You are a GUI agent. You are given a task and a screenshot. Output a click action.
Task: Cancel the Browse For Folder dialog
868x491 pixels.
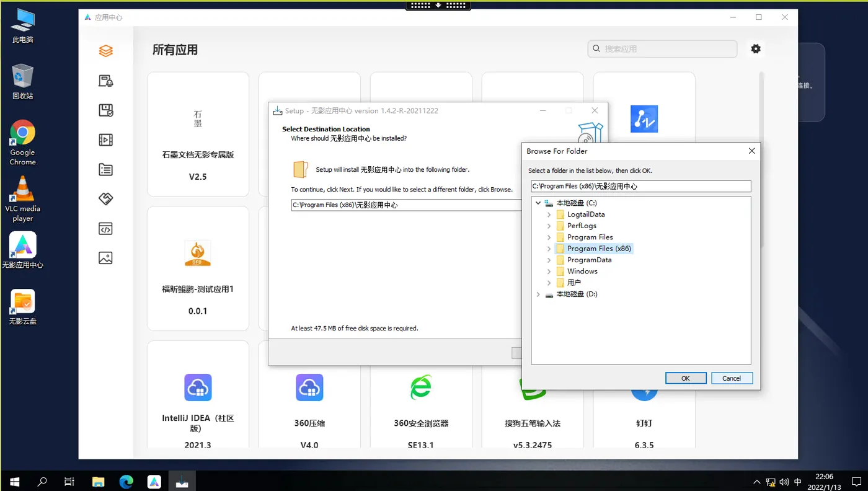pos(732,378)
